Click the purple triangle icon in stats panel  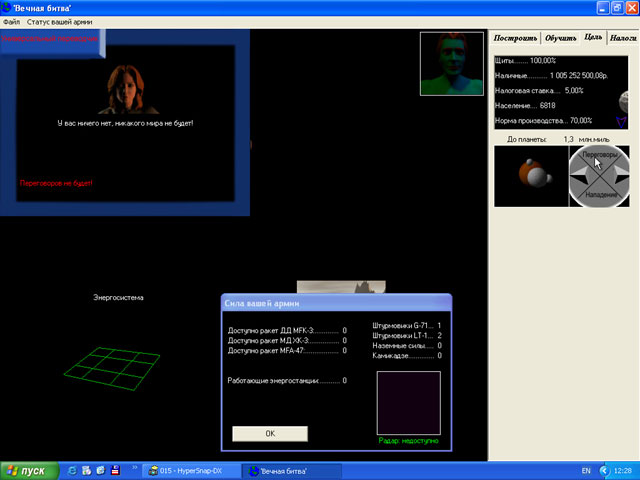pyautogui.click(x=622, y=120)
